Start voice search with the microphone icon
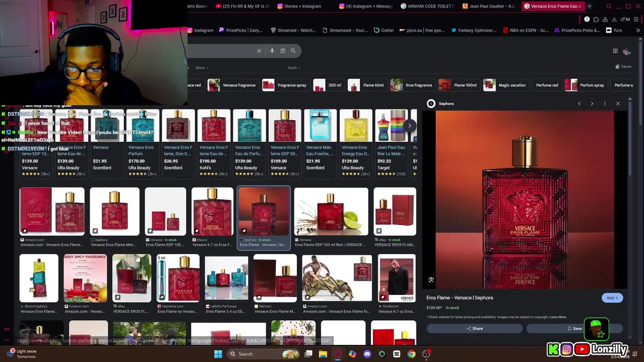Screen dimensions: 644x362 pos(272,51)
